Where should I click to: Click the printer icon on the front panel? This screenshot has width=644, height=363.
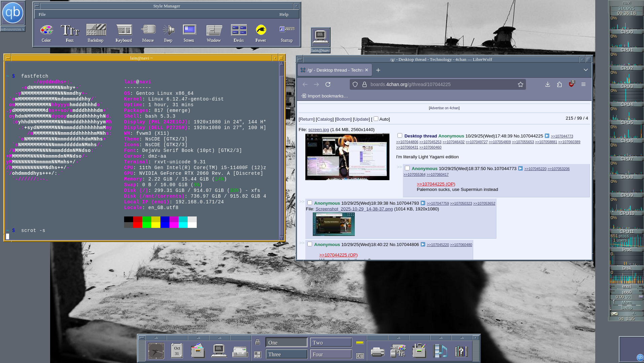377,352
